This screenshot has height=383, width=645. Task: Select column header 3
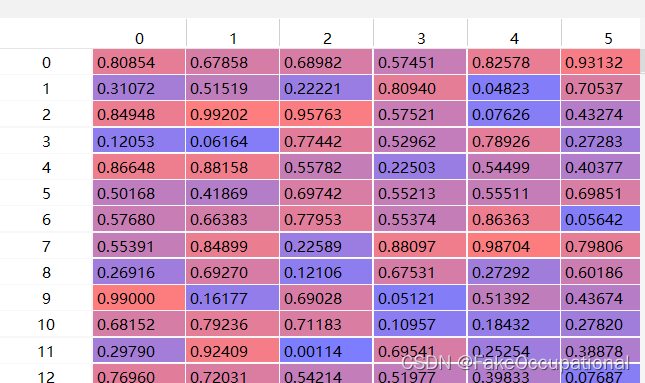coord(420,34)
